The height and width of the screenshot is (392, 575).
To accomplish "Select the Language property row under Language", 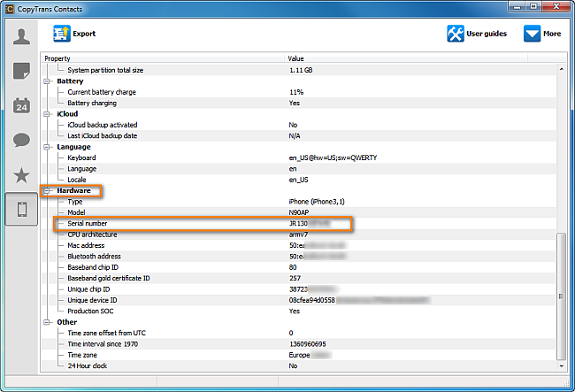I will tap(299, 169).
